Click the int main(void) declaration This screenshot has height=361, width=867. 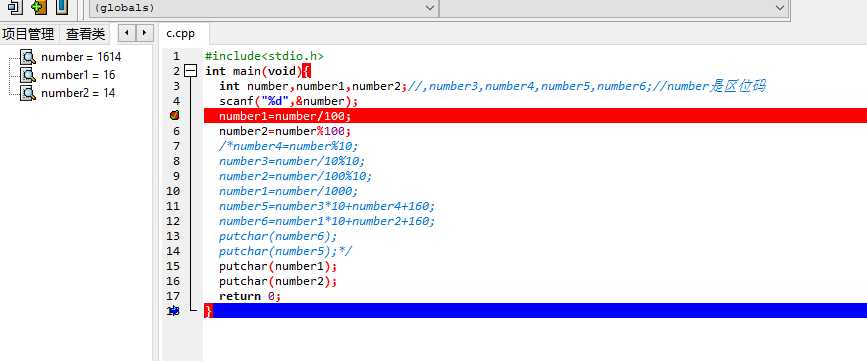[x=253, y=71]
